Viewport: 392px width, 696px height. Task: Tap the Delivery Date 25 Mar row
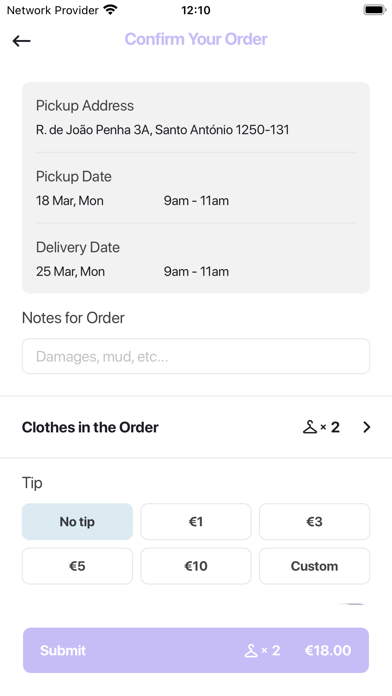(196, 259)
